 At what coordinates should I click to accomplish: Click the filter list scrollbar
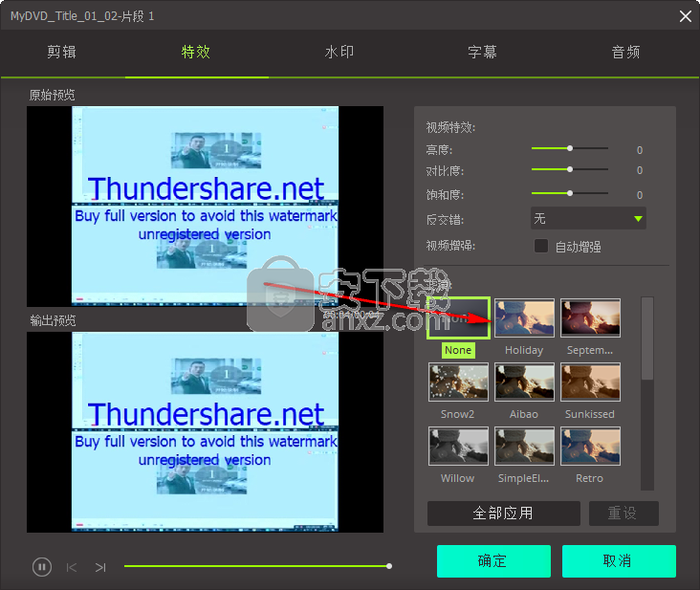tap(646, 339)
